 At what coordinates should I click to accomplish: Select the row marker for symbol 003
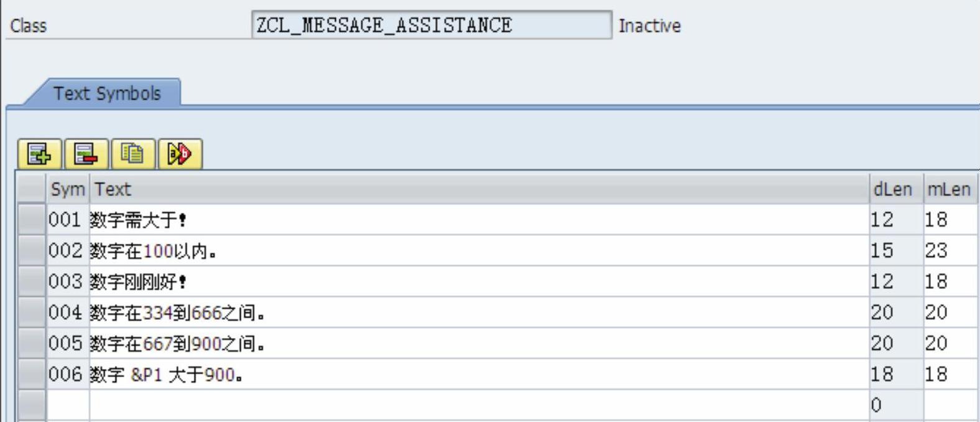click(x=31, y=282)
